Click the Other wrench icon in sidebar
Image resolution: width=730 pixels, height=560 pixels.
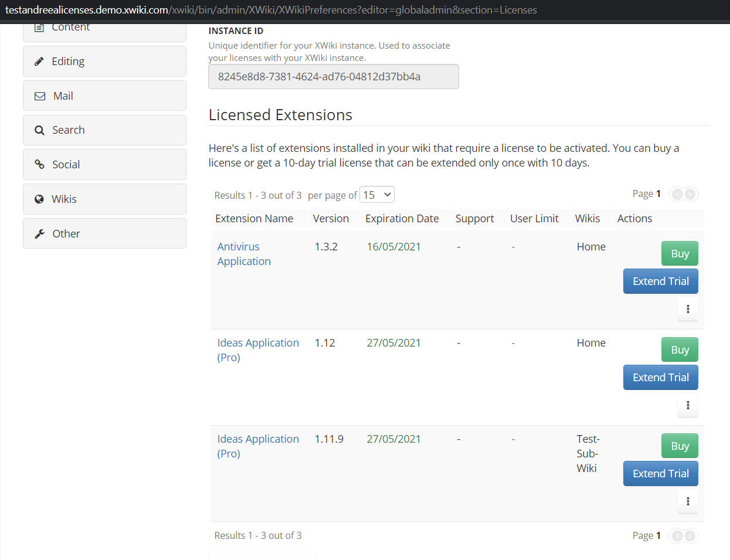click(x=39, y=233)
